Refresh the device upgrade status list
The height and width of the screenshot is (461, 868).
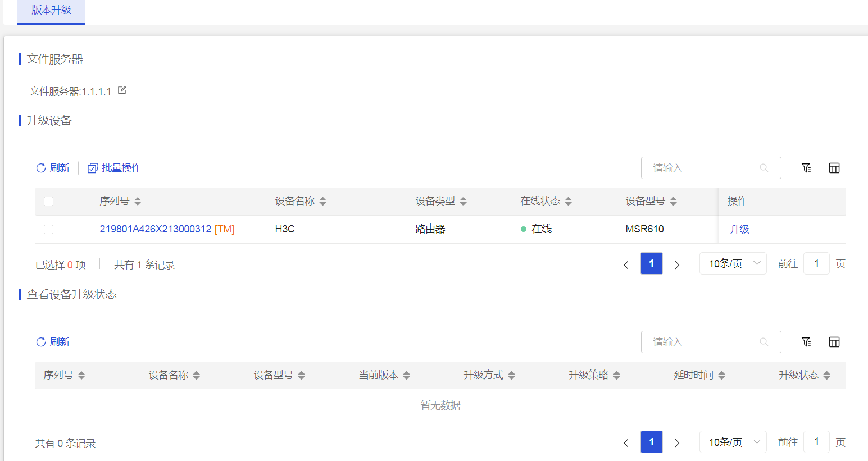coord(53,342)
